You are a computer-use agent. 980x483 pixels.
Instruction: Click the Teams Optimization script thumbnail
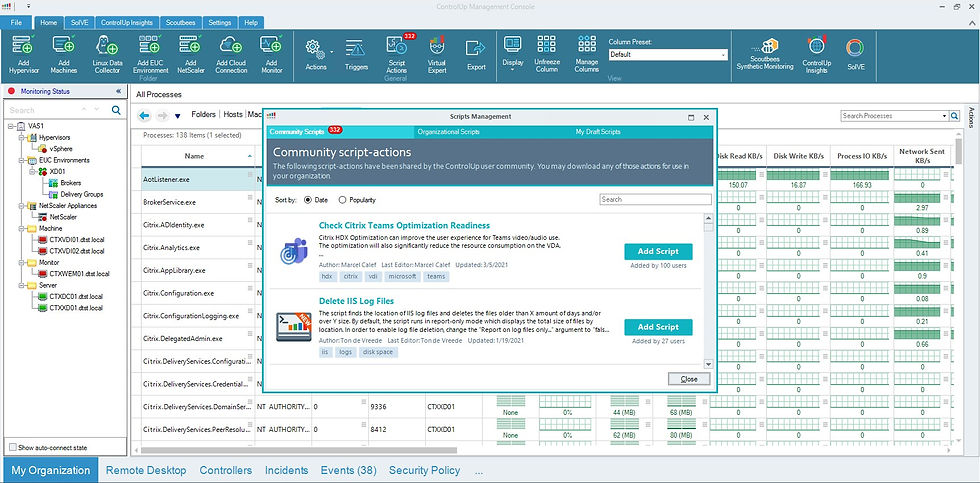(294, 251)
